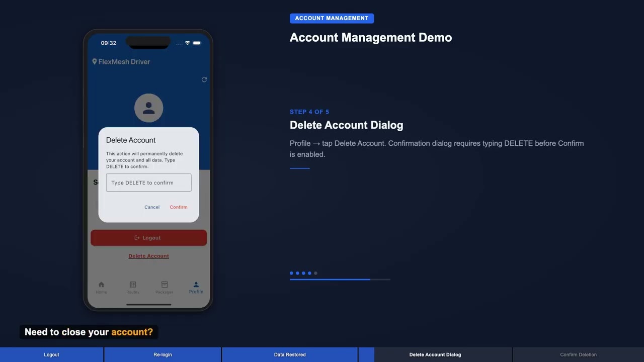Open the Routes tab in the bottom navigation
This screenshot has width=644, height=362.
pyautogui.click(x=133, y=288)
